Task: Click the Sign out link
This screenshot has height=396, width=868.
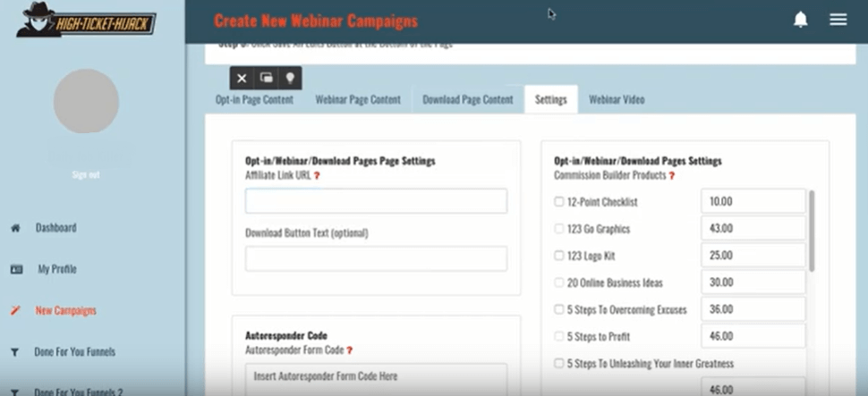Action: [86, 175]
